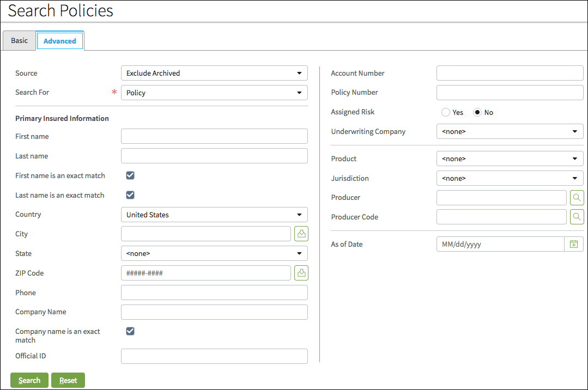Switch to the Basic tab
588x390 pixels.
[x=19, y=40]
